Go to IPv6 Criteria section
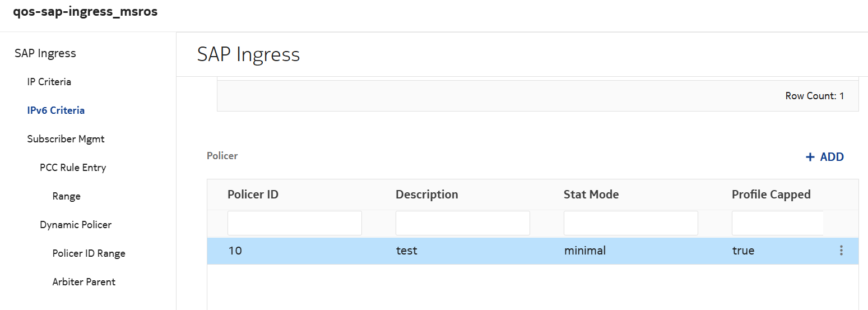This screenshot has width=868, height=310. (56, 110)
